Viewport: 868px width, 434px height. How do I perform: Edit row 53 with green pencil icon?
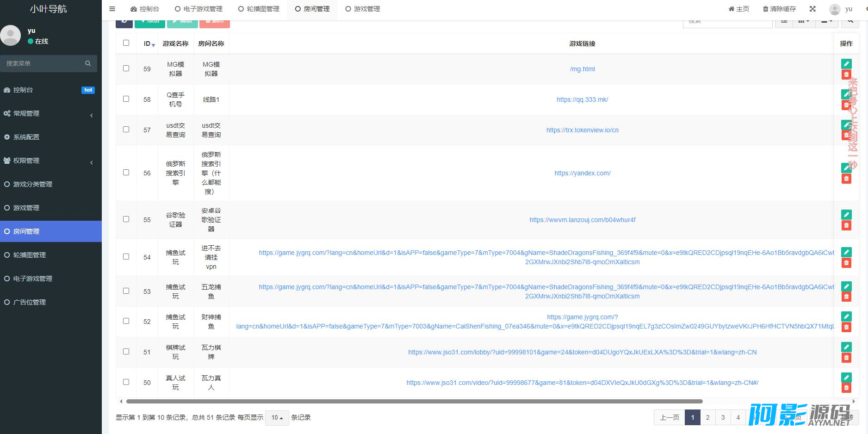point(846,286)
